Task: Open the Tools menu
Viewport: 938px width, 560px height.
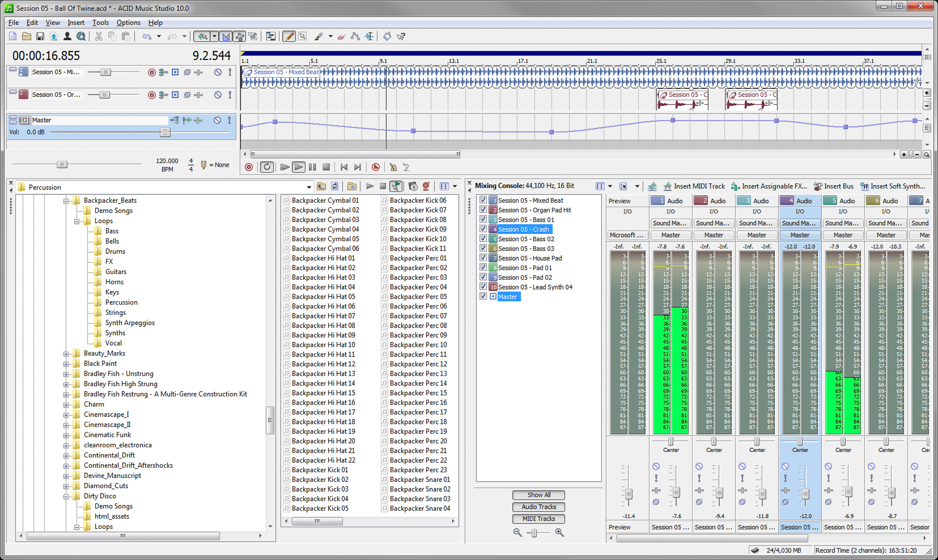Action: (100, 22)
